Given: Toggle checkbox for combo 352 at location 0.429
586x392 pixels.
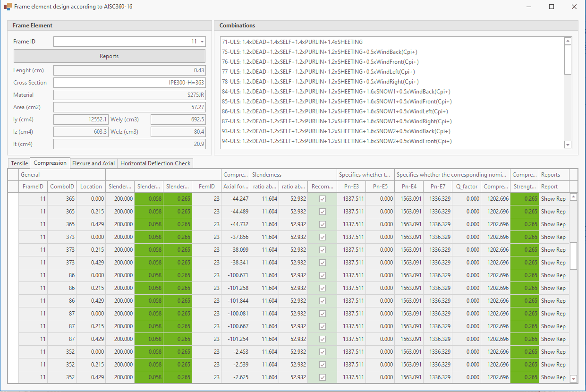Looking at the screenshot, I should pyautogui.click(x=322, y=377).
